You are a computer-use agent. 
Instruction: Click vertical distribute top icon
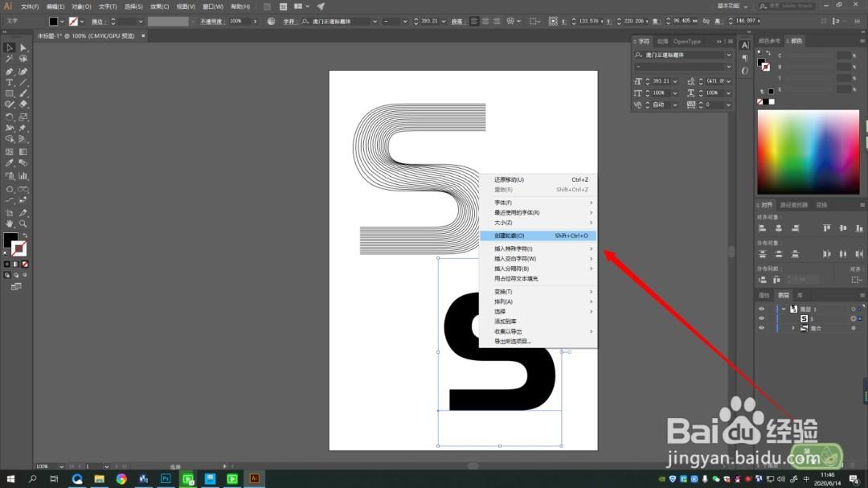(762, 254)
